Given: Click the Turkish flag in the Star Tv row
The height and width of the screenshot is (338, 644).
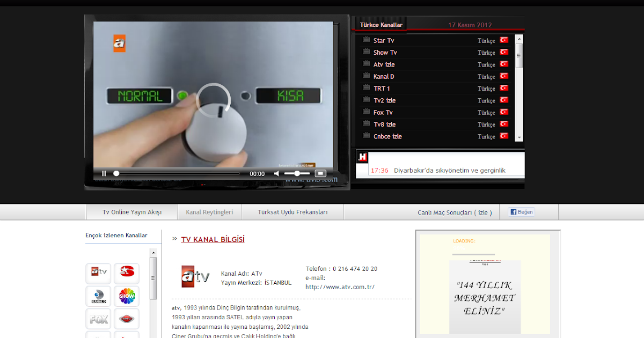Looking at the screenshot, I should (504, 40).
